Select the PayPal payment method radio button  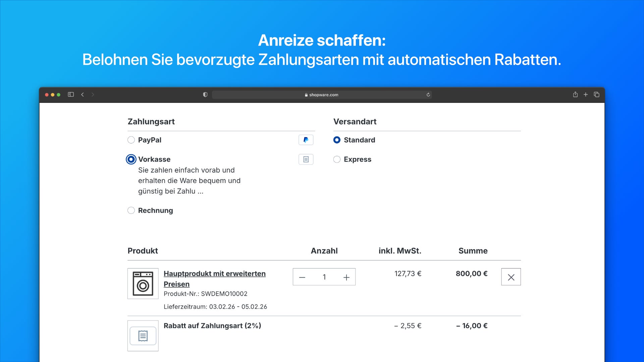131,140
